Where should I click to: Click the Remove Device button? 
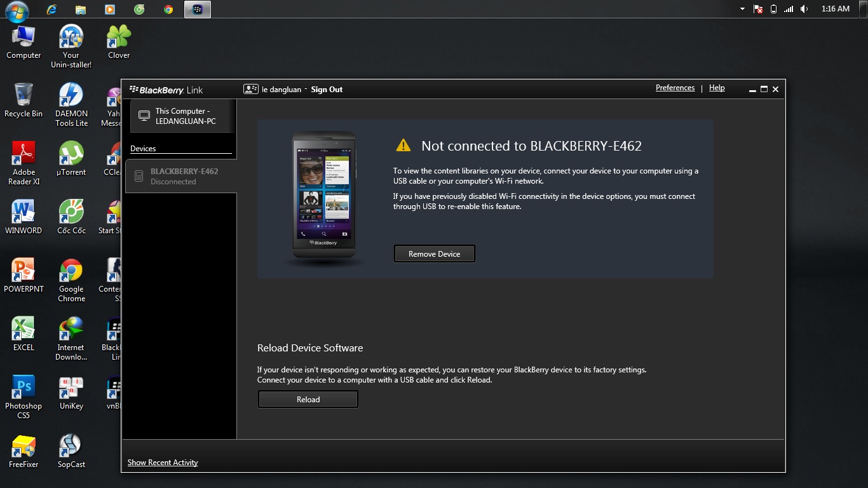click(x=435, y=254)
